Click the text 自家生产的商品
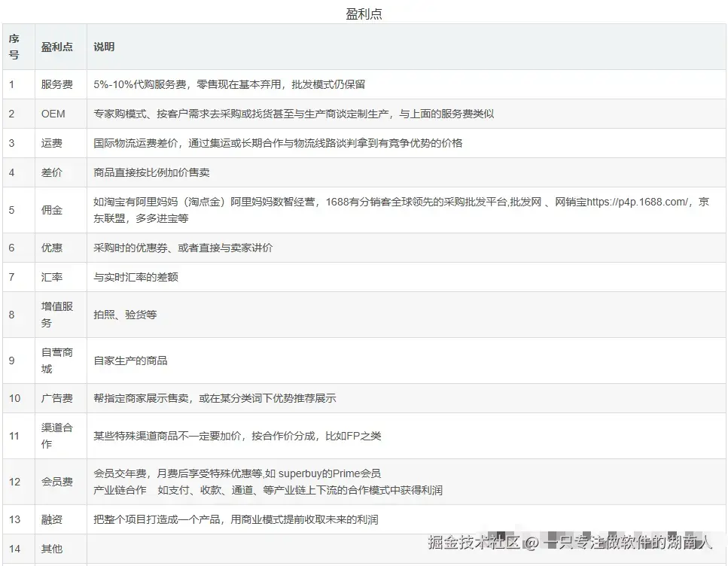 coord(130,361)
